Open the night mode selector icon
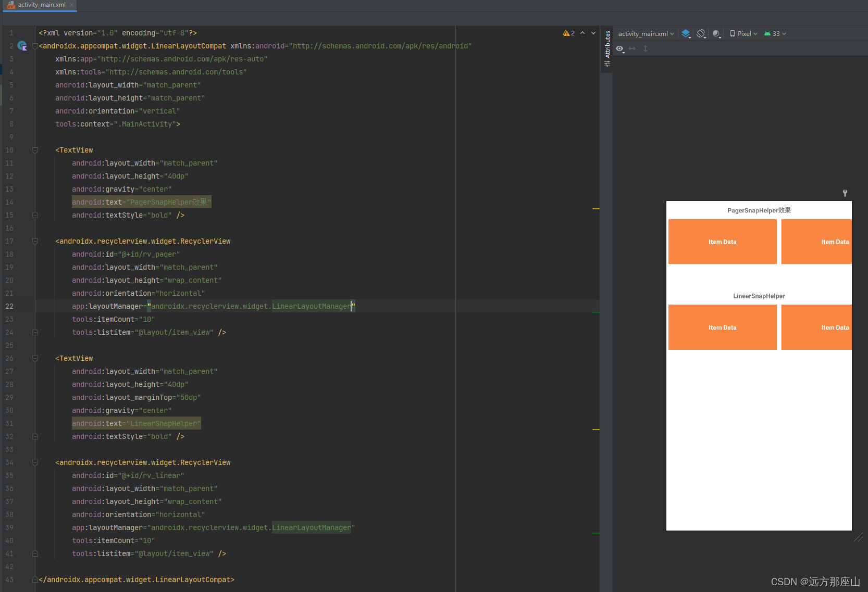The width and height of the screenshot is (868, 592). tap(717, 34)
